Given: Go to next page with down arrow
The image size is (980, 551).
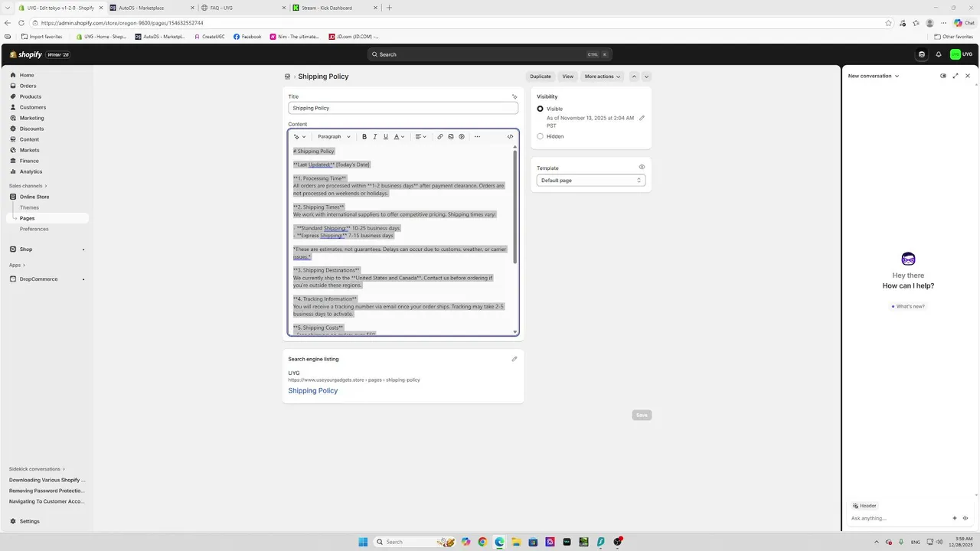Looking at the screenshot, I should 646,77.
